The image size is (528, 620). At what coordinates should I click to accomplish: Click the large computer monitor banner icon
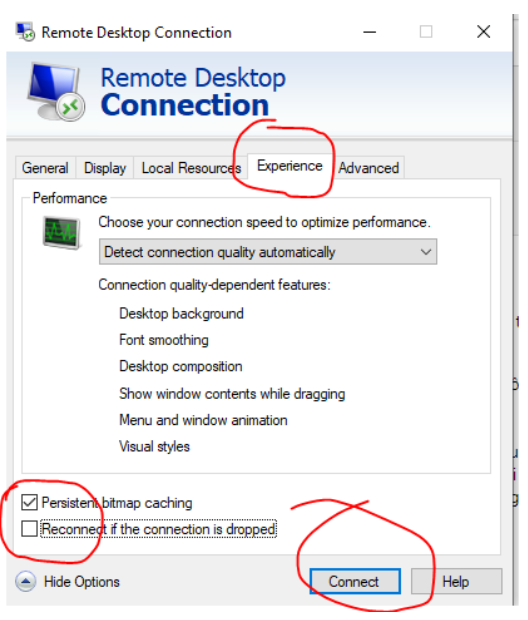(x=56, y=91)
